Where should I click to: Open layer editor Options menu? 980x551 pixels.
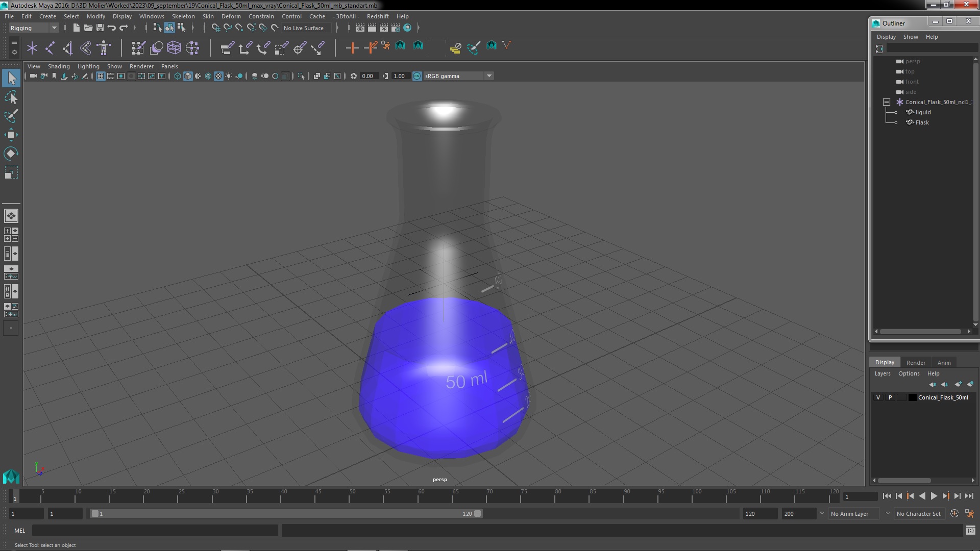click(x=909, y=373)
